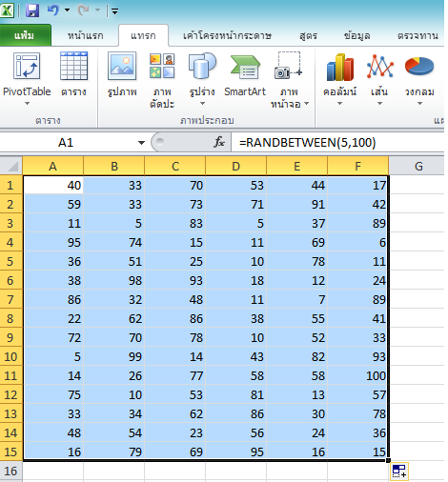Open the ตรวจทาน tab

(417, 35)
